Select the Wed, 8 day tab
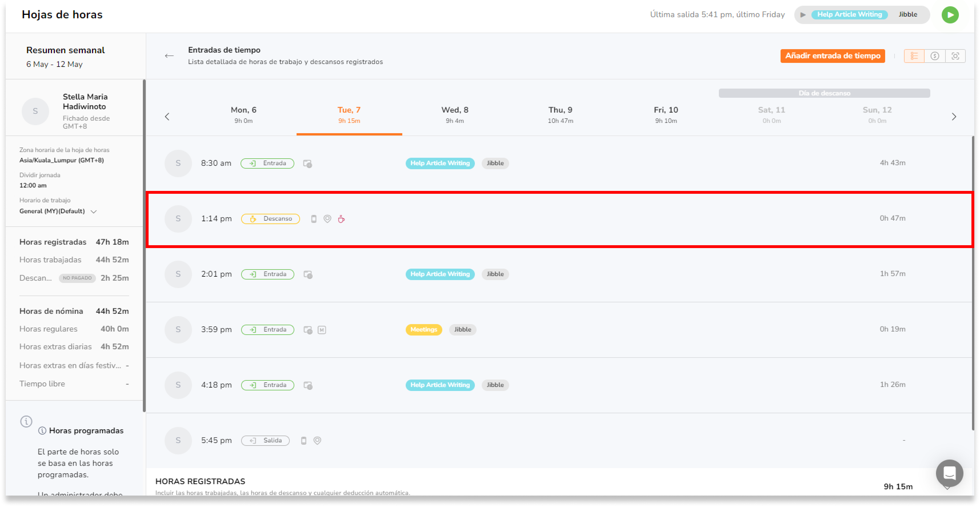The width and height of the screenshot is (980, 507). 455,115
